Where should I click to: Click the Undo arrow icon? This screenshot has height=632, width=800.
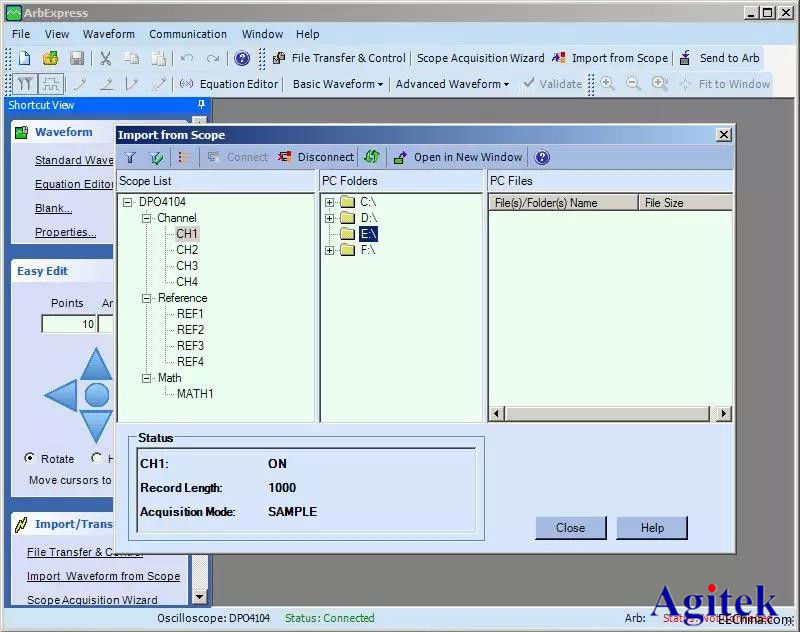pyautogui.click(x=187, y=58)
